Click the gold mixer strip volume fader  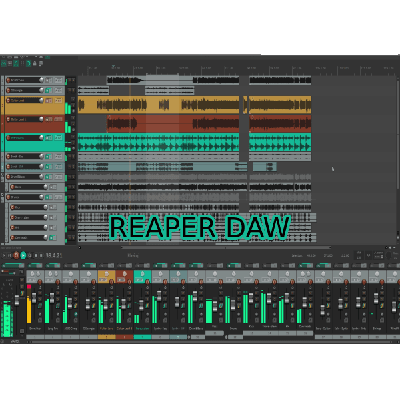[x=106, y=304]
